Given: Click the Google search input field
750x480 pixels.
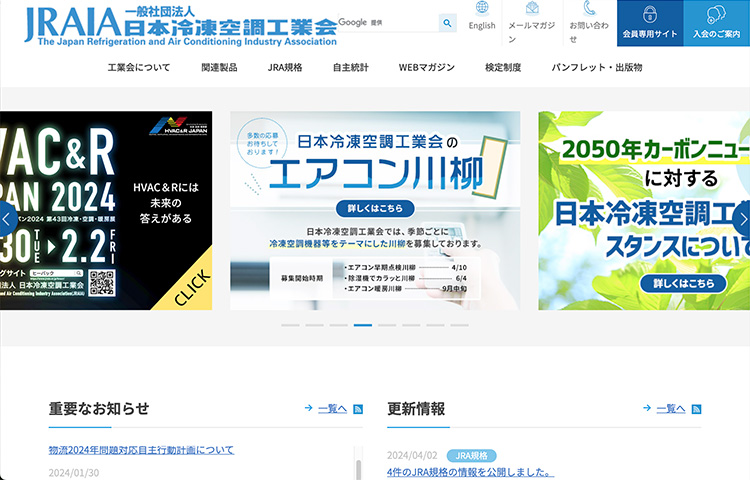Looking at the screenshot, I should (x=388, y=22).
